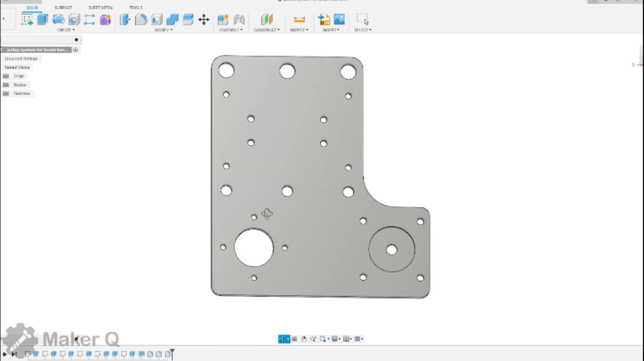Select the Extrude tool
This screenshot has width=644, height=361.
[x=42, y=19]
